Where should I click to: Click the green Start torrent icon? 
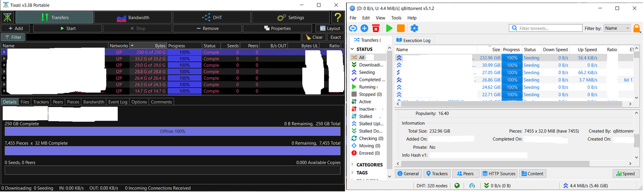(x=389, y=29)
